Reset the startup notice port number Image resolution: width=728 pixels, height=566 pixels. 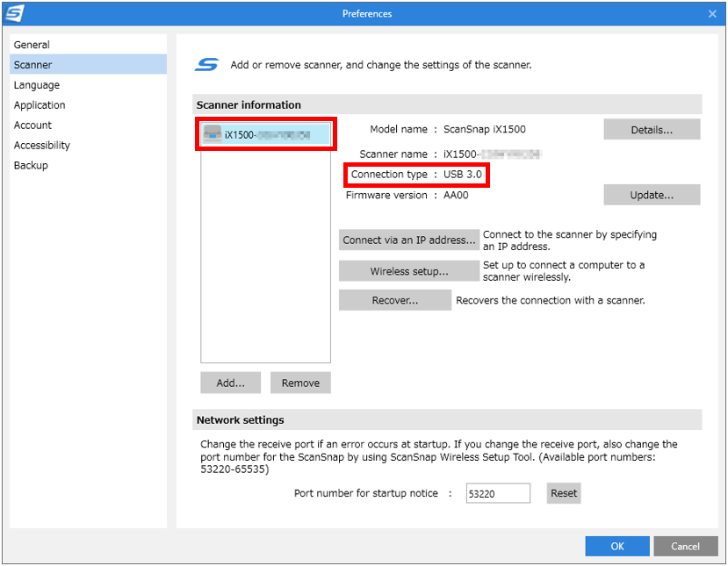click(564, 493)
